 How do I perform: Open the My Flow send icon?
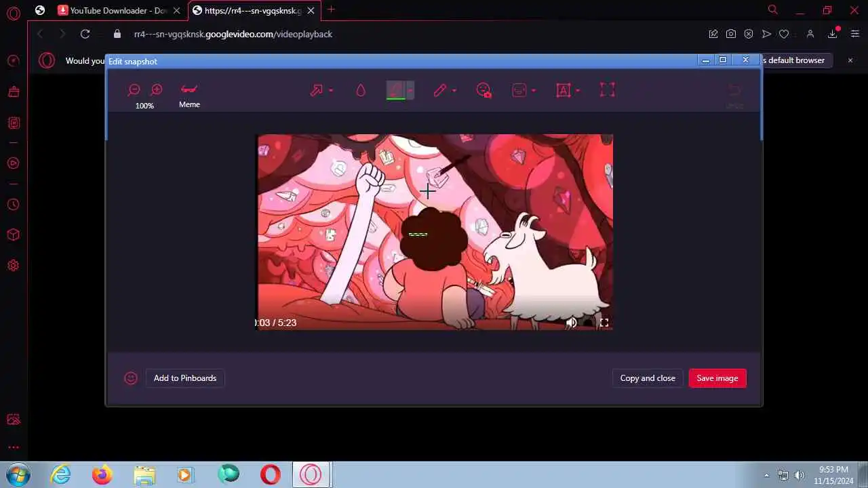(x=766, y=34)
